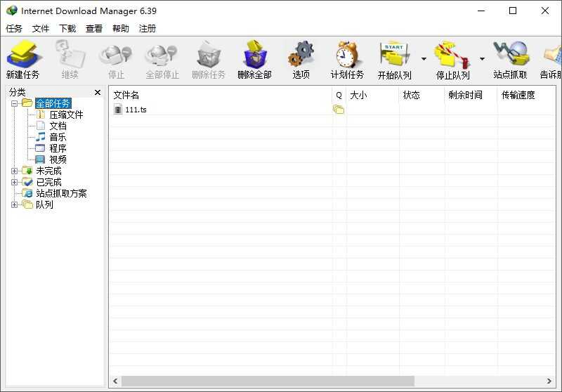Open 站点抓取 (site grabber) icon
Screen dimensions: 562x392
point(511,55)
